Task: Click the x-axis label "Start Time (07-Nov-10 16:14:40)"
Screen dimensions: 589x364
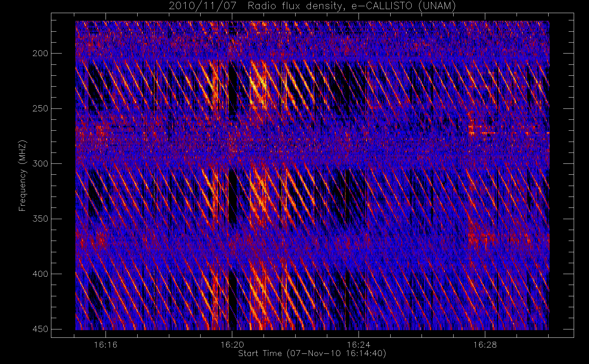Action: (x=312, y=353)
